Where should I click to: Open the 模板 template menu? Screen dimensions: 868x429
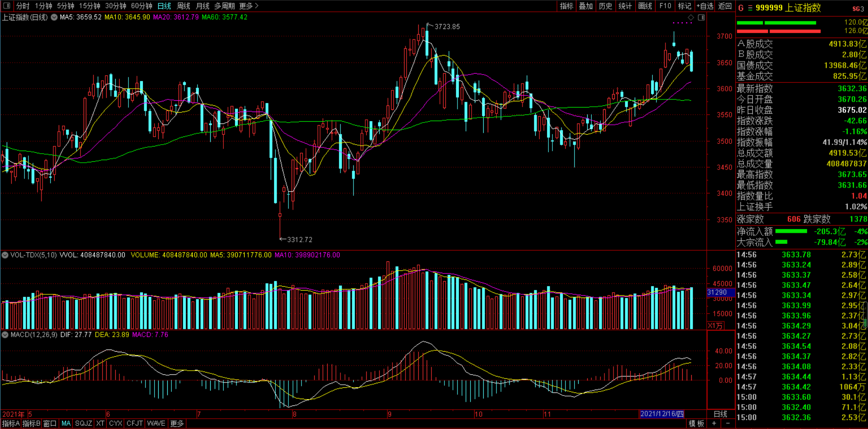pos(696,424)
